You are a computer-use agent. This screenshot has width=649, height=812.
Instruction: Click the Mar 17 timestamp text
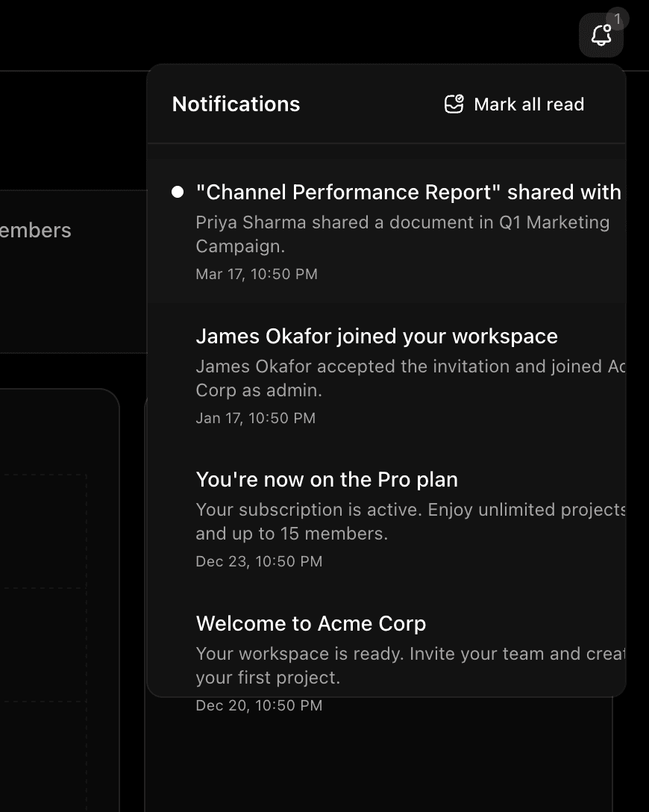[256, 274]
